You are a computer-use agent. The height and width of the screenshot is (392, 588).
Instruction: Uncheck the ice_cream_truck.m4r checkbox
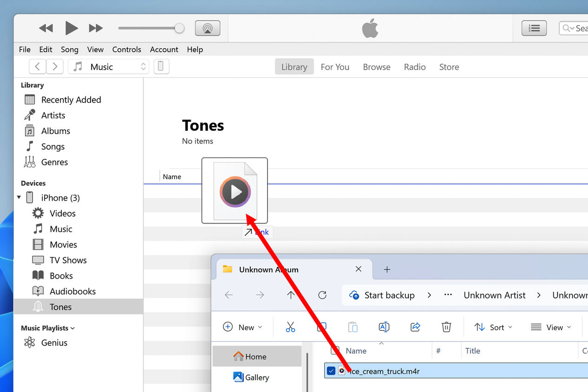pyautogui.click(x=331, y=371)
